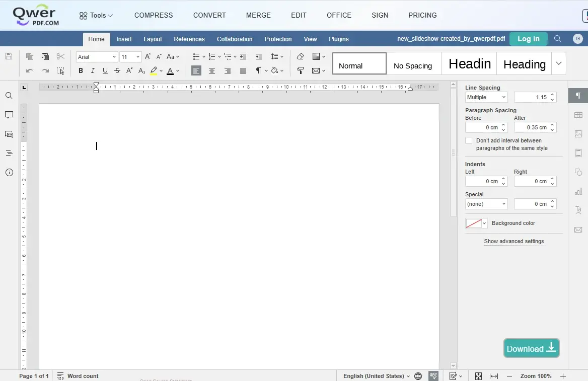Set the document language globe icon
Viewport: 588px width, 381px height.
(418, 376)
